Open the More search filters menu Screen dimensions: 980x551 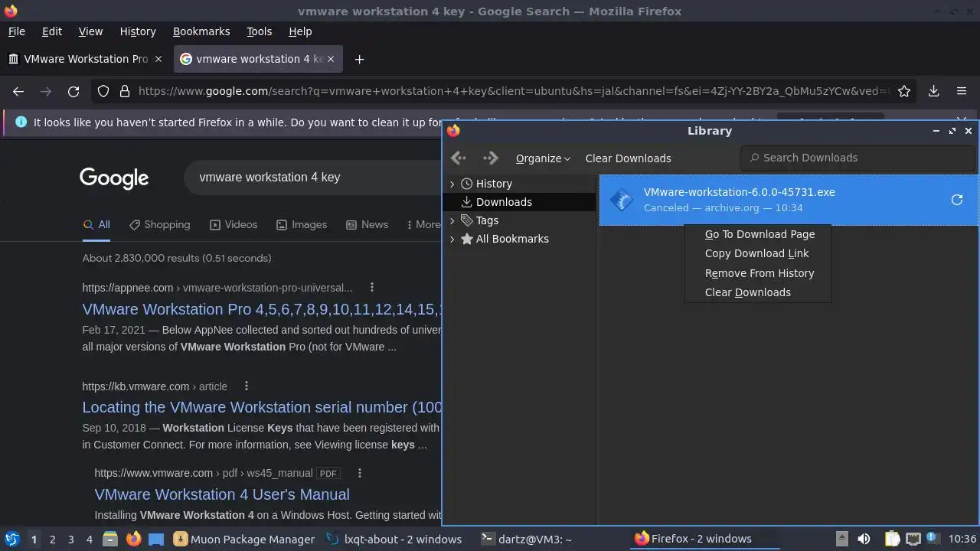pyautogui.click(x=423, y=224)
